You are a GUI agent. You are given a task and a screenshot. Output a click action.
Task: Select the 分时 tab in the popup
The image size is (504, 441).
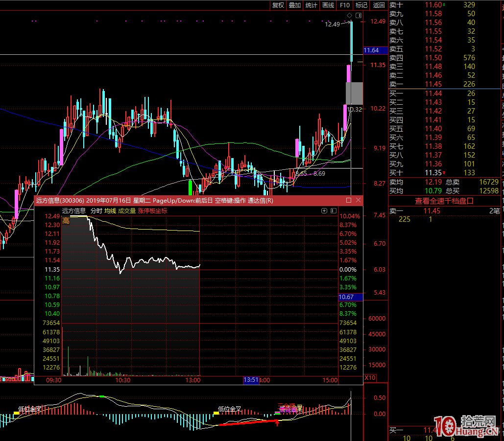coord(96,211)
